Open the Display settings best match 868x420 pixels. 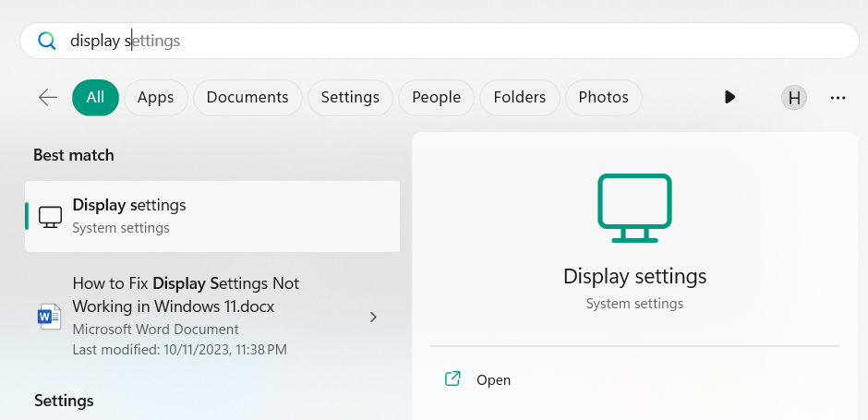tap(212, 216)
